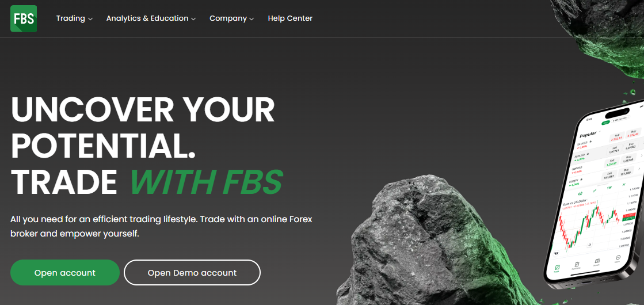The width and height of the screenshot is (644, 305).
Task: Close the chart with the green X icon
Action: click(624, 184)
